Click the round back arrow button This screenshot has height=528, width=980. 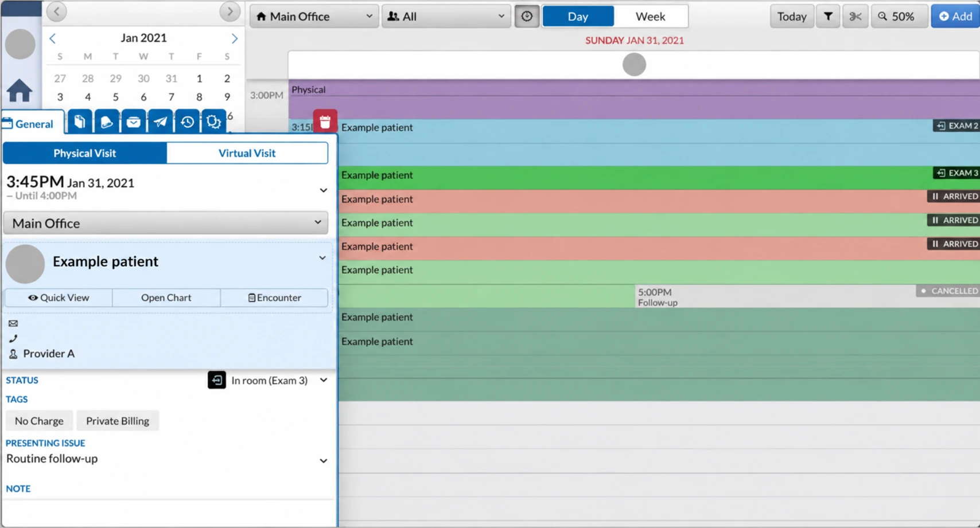coord(57,11)
